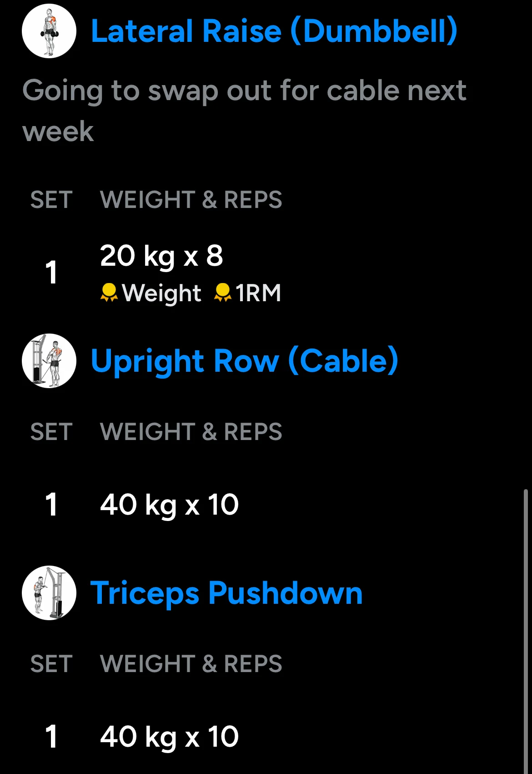
Task: Select the Triceps Pushdown 40 kg x 10 set
Action: click(169, 737)
